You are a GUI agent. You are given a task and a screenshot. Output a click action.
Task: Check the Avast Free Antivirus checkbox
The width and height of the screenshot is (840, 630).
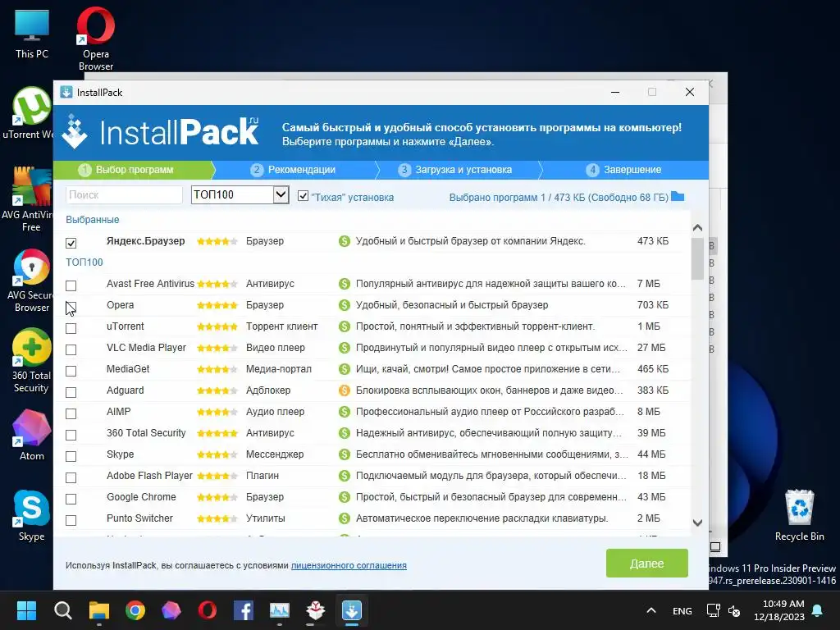(71, 285)
